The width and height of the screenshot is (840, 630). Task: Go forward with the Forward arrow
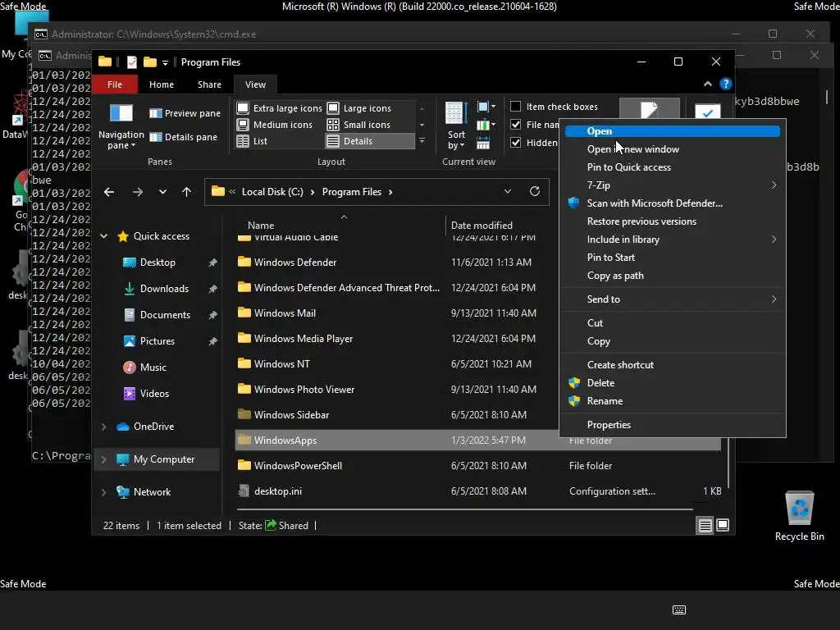point(138,192)
